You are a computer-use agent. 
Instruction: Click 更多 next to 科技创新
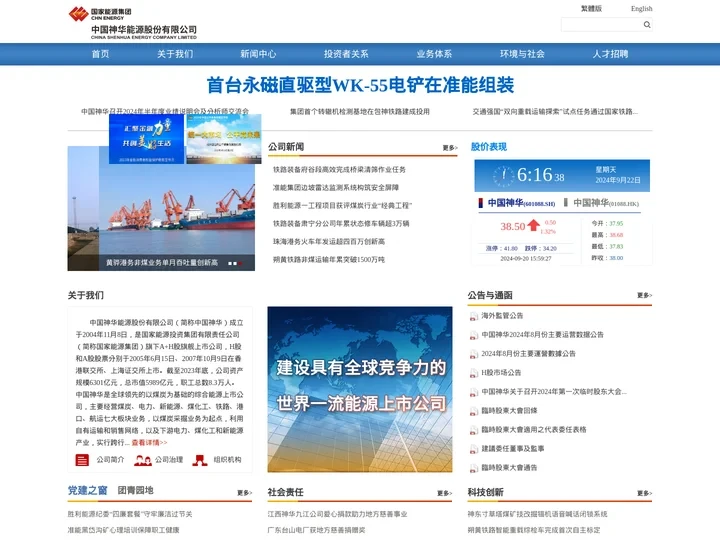(644, 493)
